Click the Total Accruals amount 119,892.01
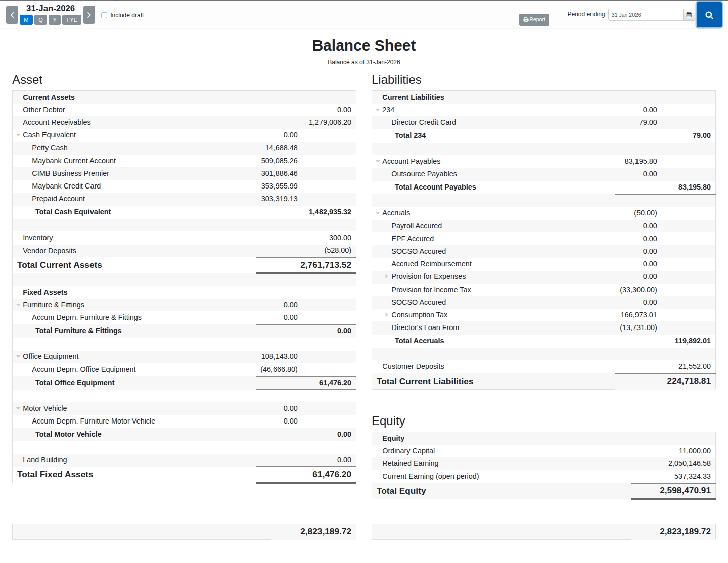The image size is (728, 563). [693, 341]
